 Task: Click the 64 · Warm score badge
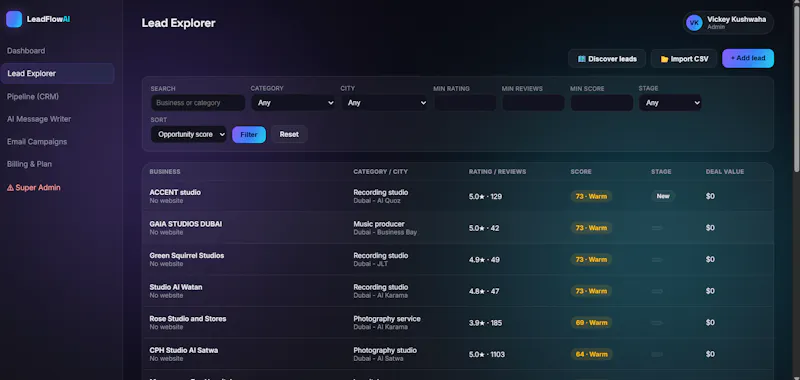point(591,354)
